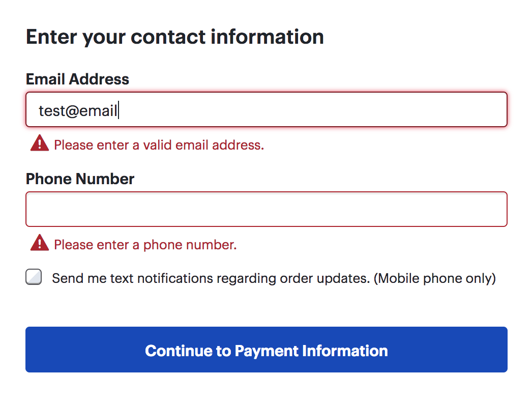Check the box beside 'Send me text notifications'
This screenshot has width=532, height=404.
pos(34,277)
